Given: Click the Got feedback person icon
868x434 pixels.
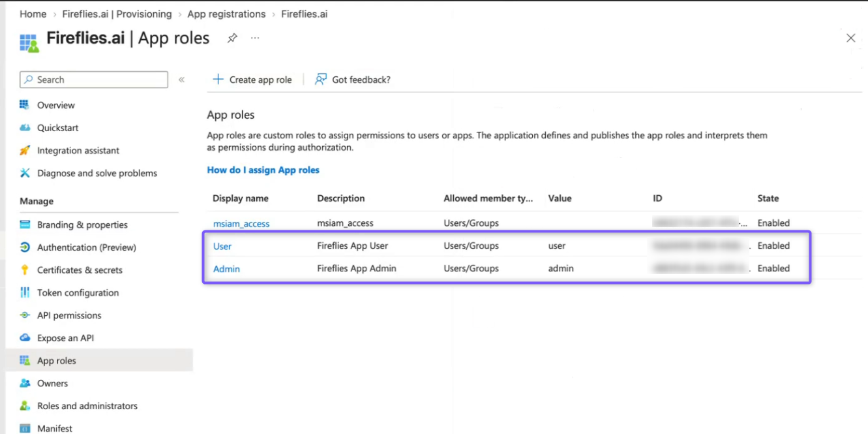Looking at the screenshot, I should click(321, 80).
